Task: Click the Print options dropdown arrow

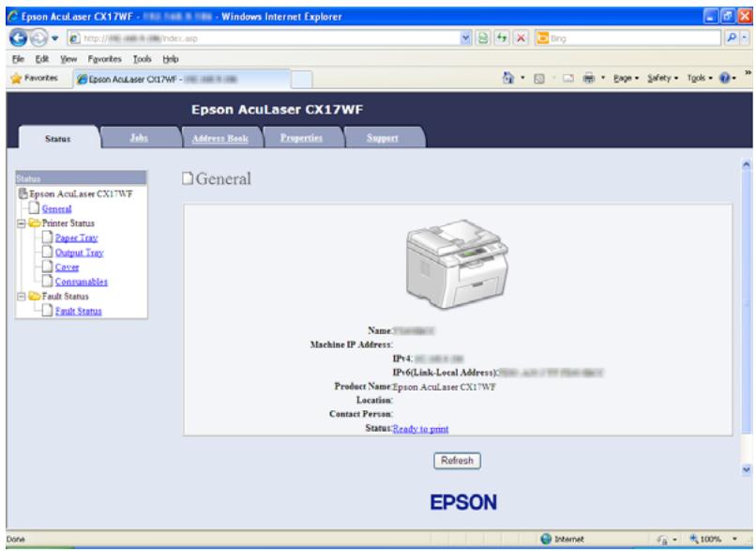Action: (603, 78)
